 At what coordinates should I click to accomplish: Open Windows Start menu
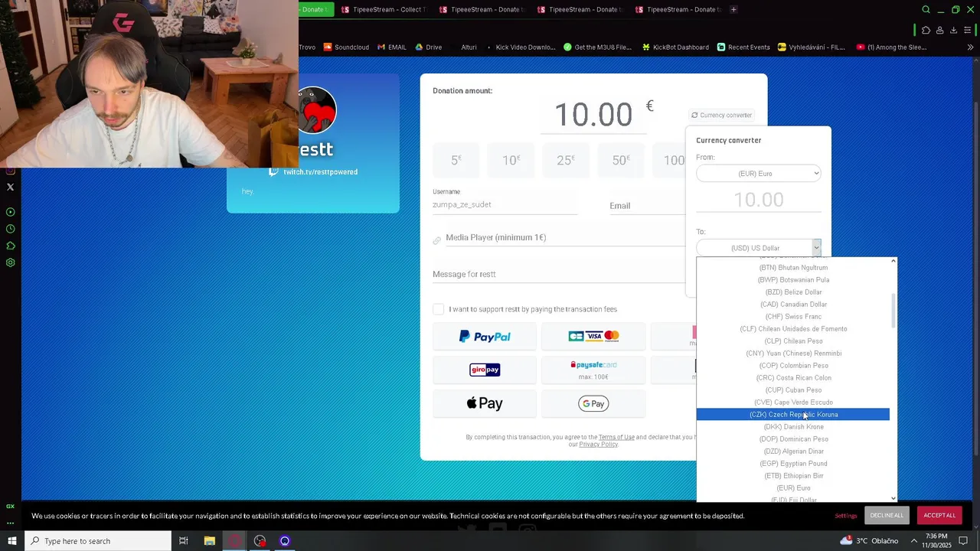[x=11, y=541]
